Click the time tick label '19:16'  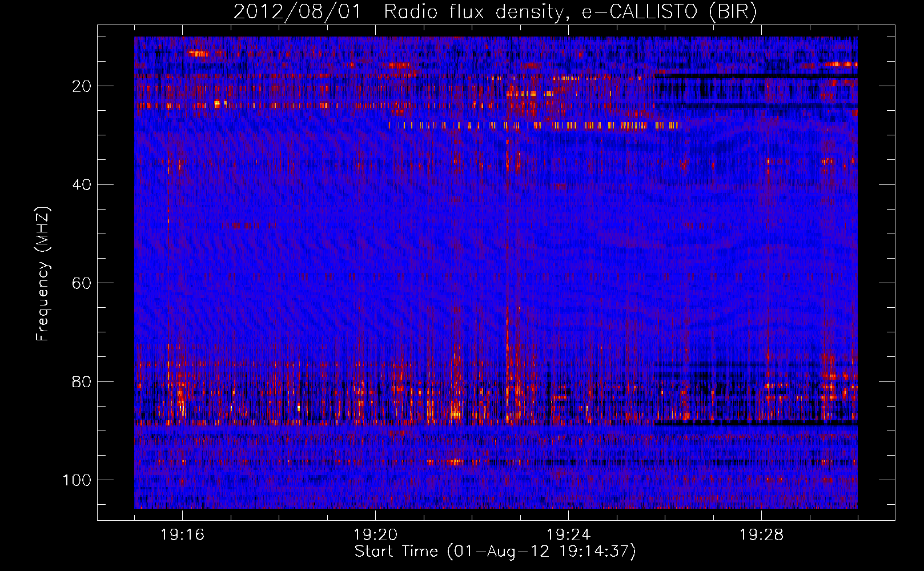click(182, 535)
